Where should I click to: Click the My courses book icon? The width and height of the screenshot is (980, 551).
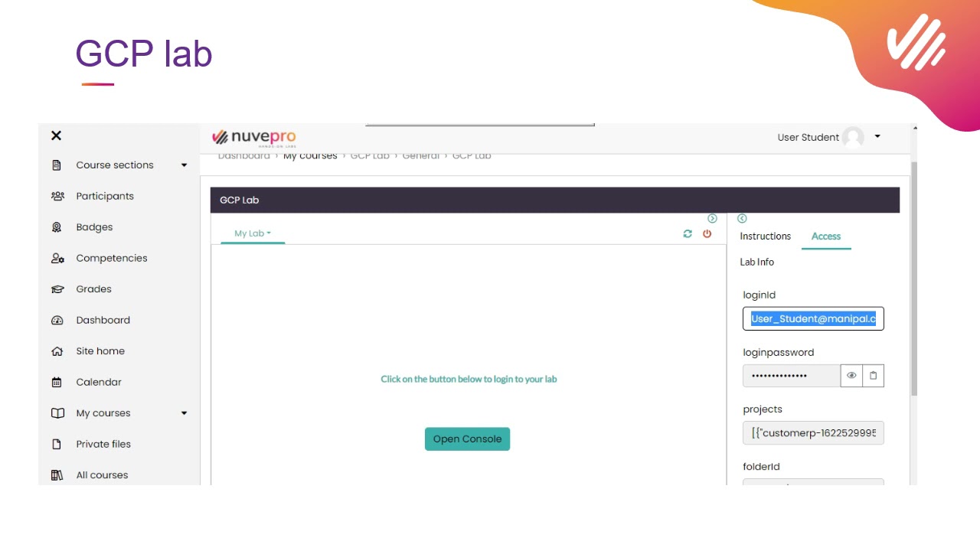coord(57,413)
